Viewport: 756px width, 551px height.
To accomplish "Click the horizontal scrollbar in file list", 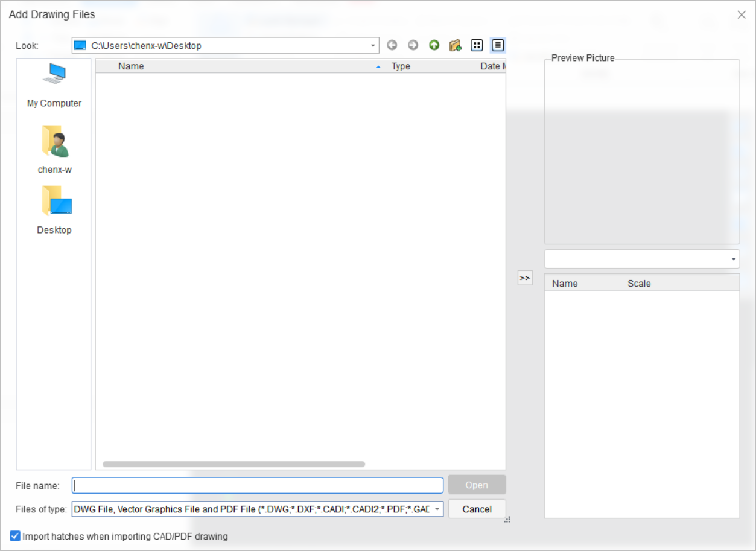I will click(233, 464).
